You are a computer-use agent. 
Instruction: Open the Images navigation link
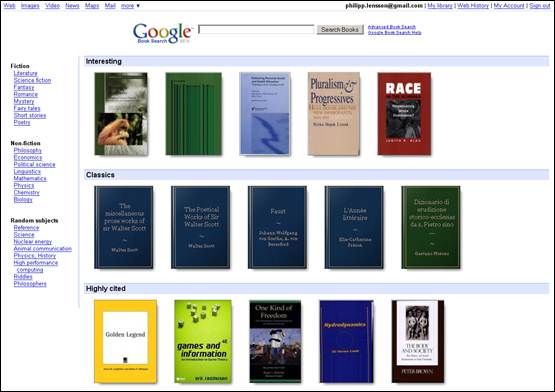tap(30, 6)
